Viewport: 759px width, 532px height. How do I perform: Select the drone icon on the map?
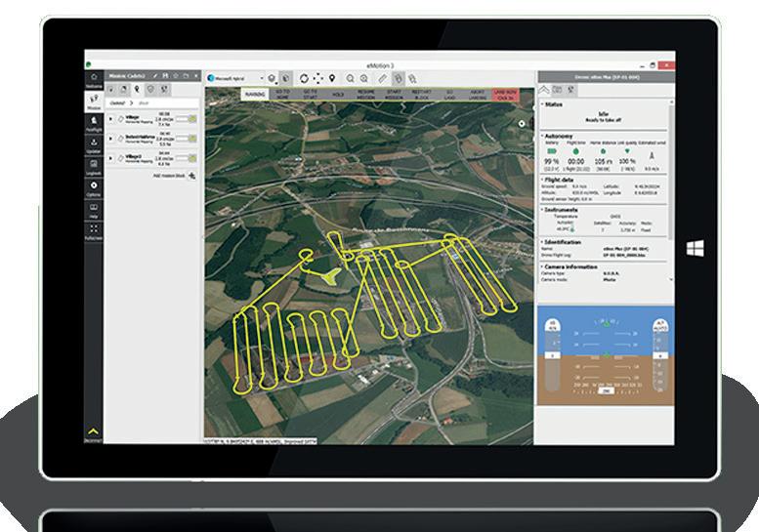coord(330,276)
